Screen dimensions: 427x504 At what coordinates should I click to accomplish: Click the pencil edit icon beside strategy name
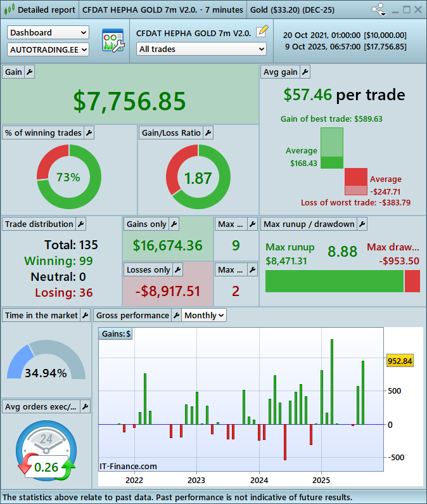coord(262,32)
